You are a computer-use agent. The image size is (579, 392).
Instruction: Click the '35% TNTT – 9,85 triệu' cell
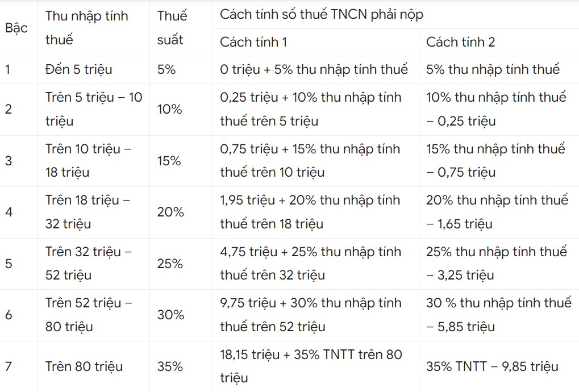coord(492,366)
